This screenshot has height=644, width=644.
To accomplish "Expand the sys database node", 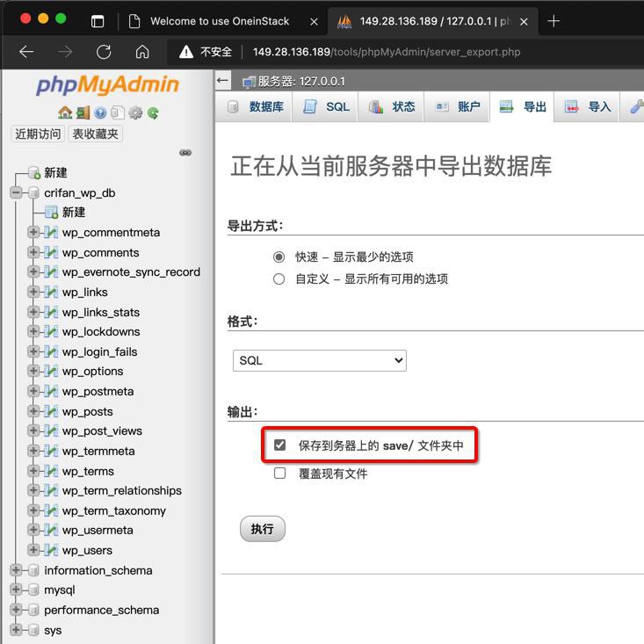I will tap(16, 629).
